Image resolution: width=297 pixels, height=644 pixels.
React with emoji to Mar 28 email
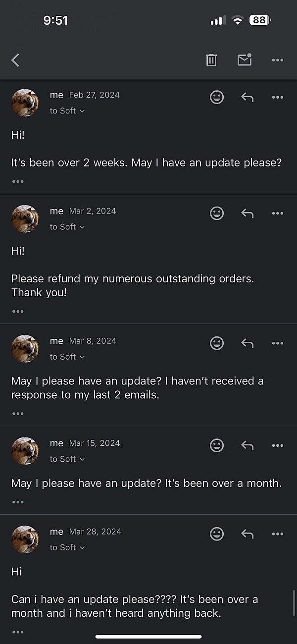pyautogui.click(x=217, y=534)
